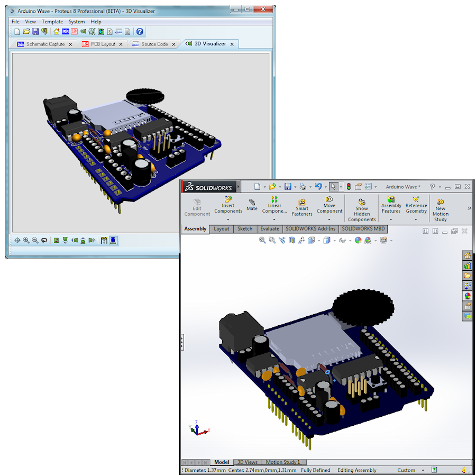The image size is (476, 476).
Task: Expand the Linear Component Pattern dropdown arrow
Action: 274,219
